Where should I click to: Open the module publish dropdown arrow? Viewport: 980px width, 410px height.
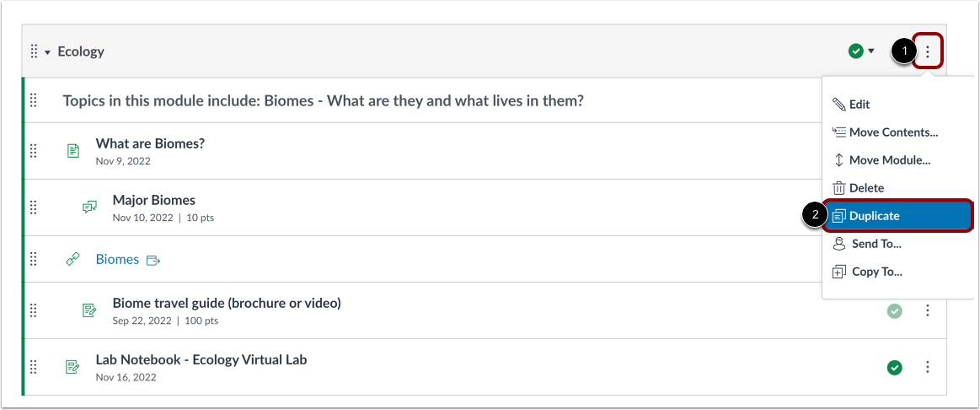point(871,51)
